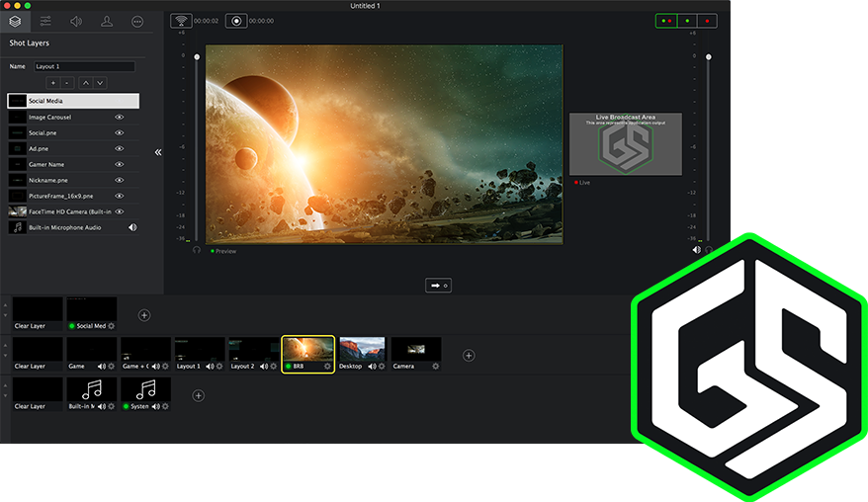Toggle visibility of Nickname.png layer
Viewport: 868px width, 502px height.
119,181
